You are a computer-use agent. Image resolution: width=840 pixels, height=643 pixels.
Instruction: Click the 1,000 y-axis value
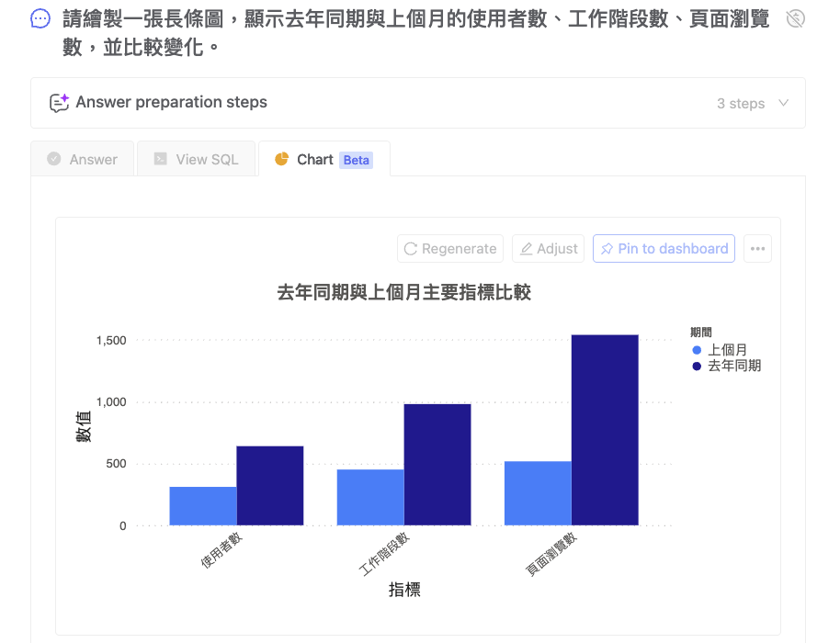point(111,402)
